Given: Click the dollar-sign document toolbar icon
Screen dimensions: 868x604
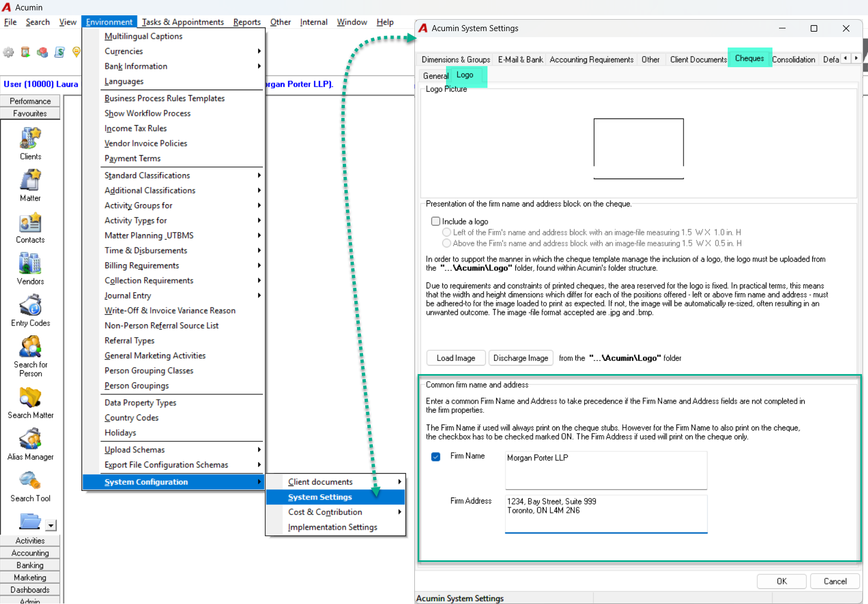Looking at the screenshot, I should 60,52.
